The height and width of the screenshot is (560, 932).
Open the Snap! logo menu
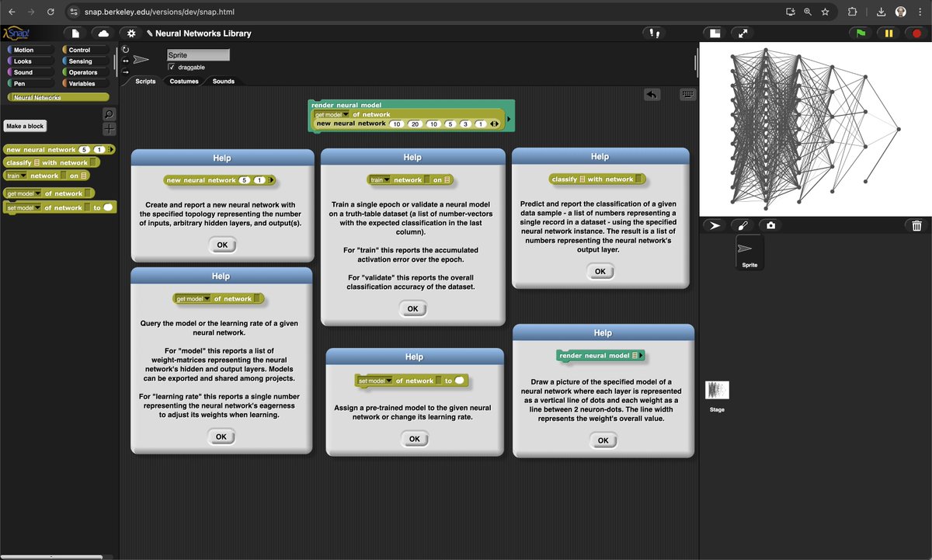click(15, 33)
